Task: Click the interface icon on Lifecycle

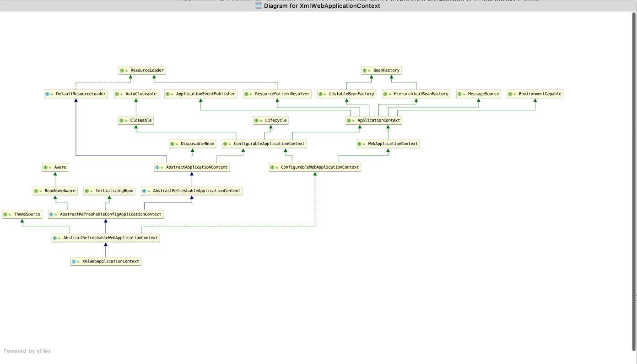Action: [x=256, y=121]
